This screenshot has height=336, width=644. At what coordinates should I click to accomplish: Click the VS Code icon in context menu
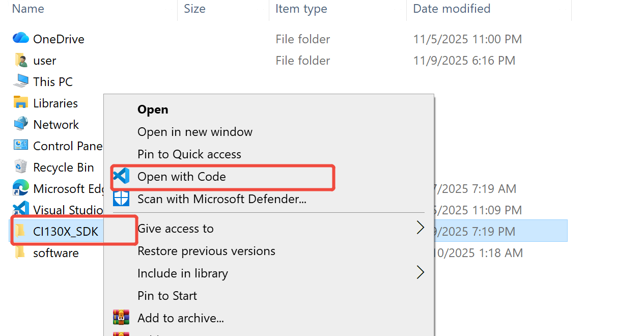click(x=121, y=176)
